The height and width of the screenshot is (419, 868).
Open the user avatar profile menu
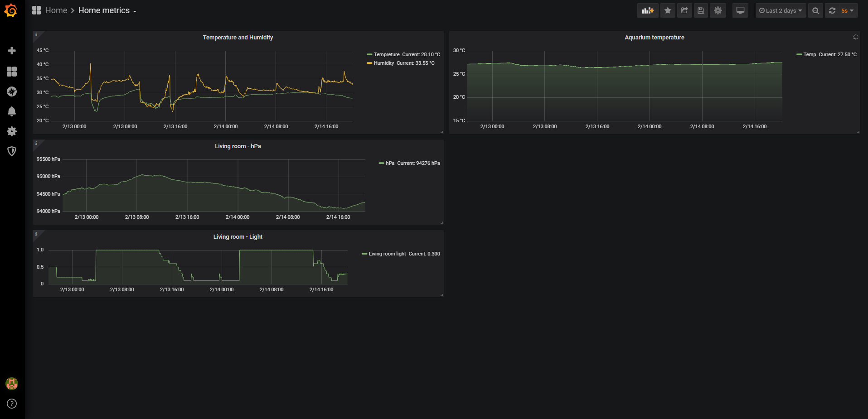[12, 384]
